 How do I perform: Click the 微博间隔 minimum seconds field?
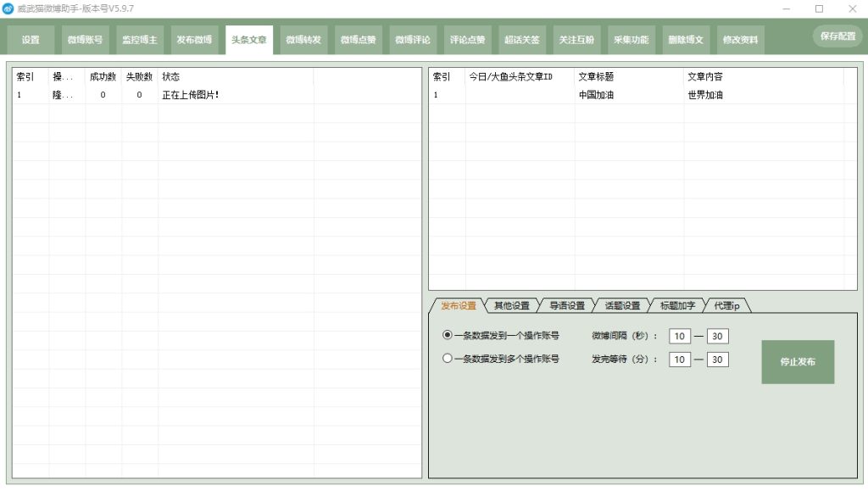click(x=680, y=337)
